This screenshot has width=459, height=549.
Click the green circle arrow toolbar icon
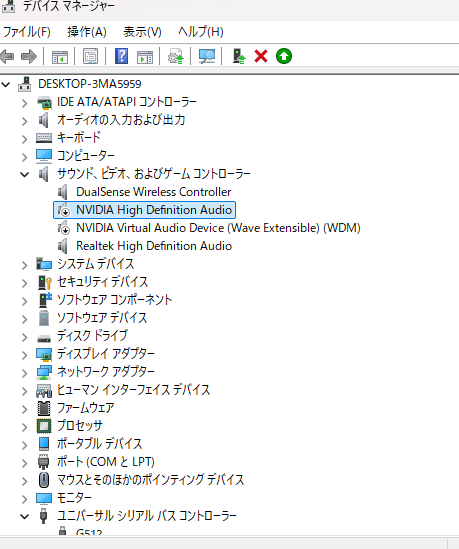point(284,56)
